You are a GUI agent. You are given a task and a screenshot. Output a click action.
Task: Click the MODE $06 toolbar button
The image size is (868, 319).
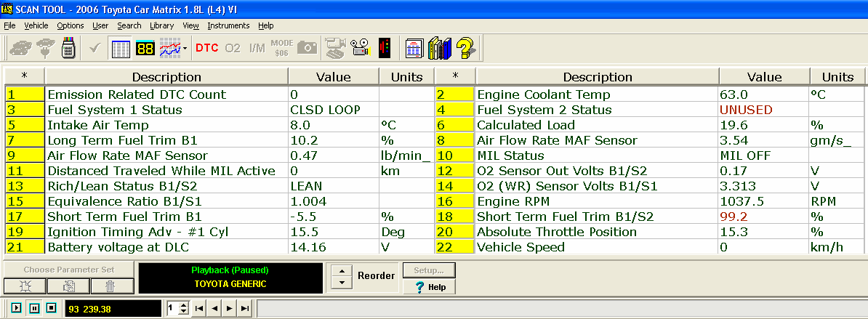pos(282,48)
